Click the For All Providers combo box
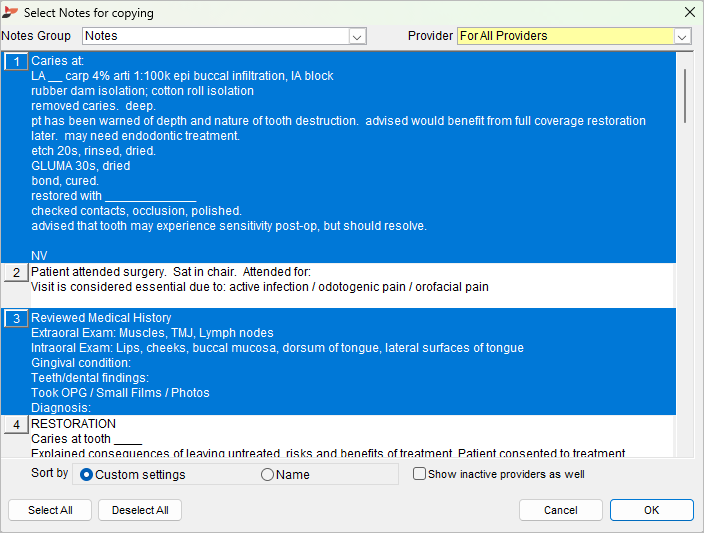The height and width of the screenshot is (533, 704). [574, 36]
